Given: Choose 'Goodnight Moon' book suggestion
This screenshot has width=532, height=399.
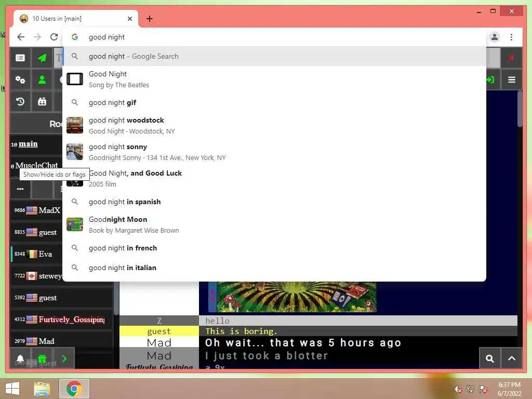Looking at the screenshot, I should (274, 224).
